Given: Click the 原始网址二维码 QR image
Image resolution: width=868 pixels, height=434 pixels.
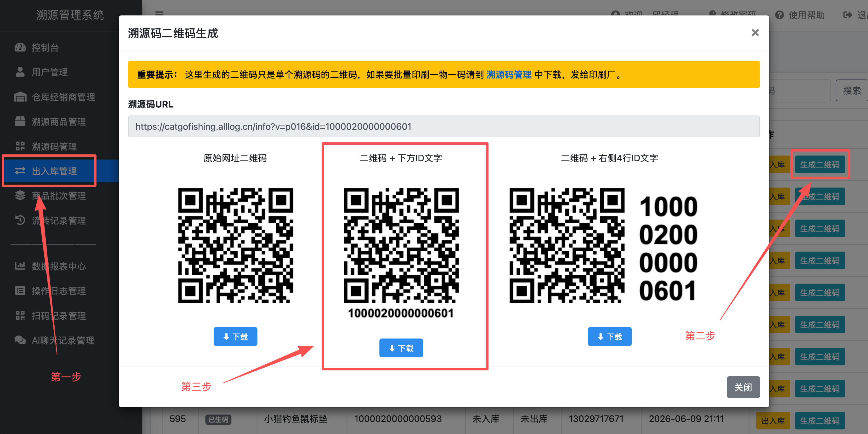Looking at the screenshot, I should [235, 246].
